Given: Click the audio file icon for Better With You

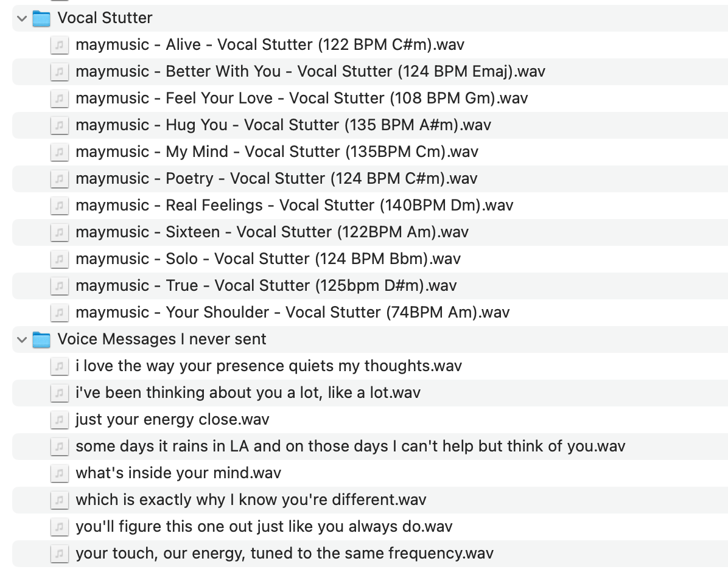Looking at the screenshot, I should pyautogui.click(x=60, y=72).
